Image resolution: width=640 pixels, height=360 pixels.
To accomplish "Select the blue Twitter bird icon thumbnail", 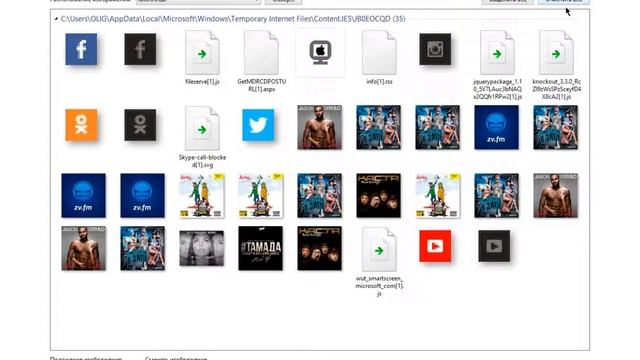I will coord(258,125).
